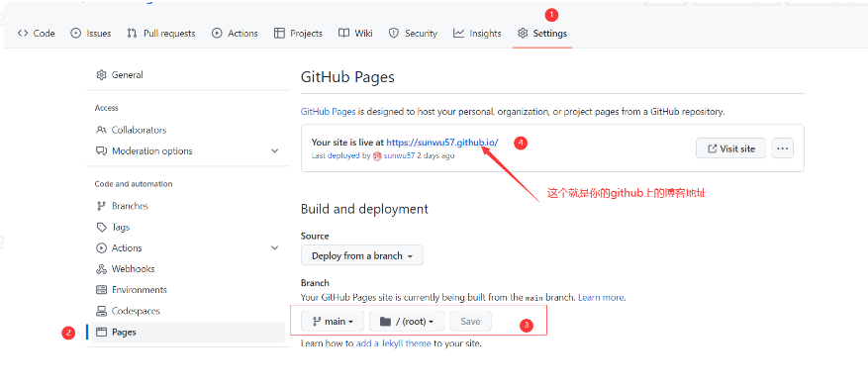Click the top-nav Actions play icon
Viewport: 868px width, 389px height.
[x=217, y=34]
